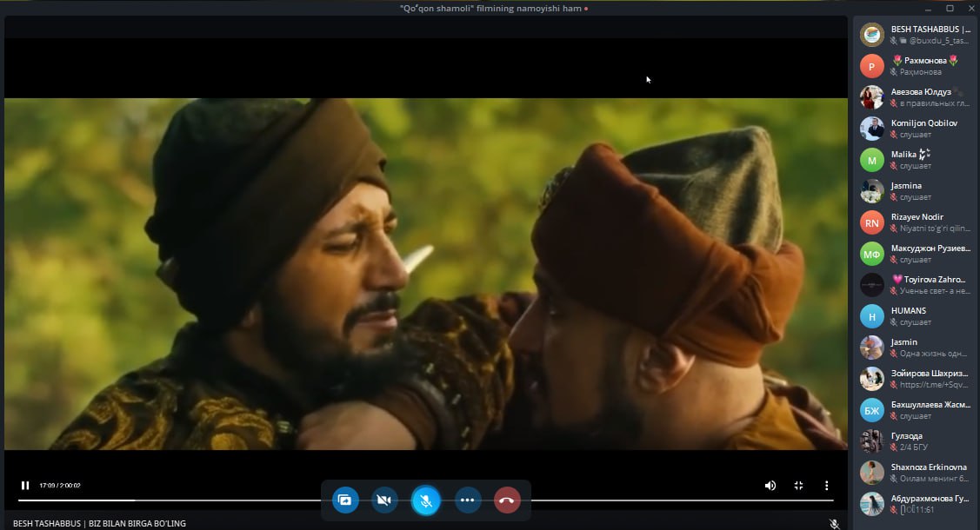Leave the call with the red hang-up button
The image size is (980, 530).
pos(507,500)
